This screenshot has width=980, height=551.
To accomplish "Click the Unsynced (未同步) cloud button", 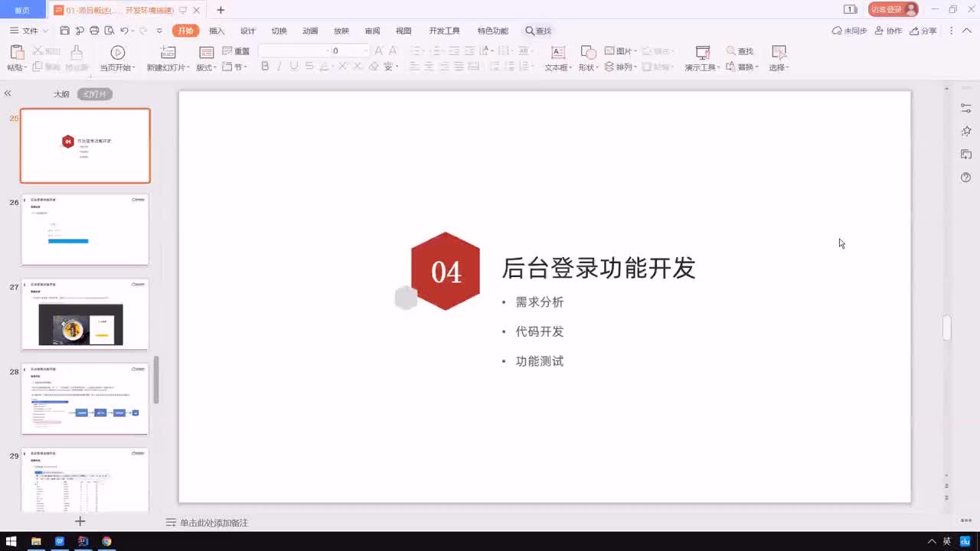I will tap(849, 31).
